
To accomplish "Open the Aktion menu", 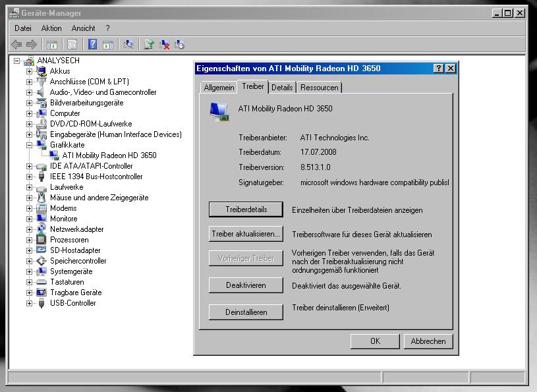I will [x=51, y=28].
